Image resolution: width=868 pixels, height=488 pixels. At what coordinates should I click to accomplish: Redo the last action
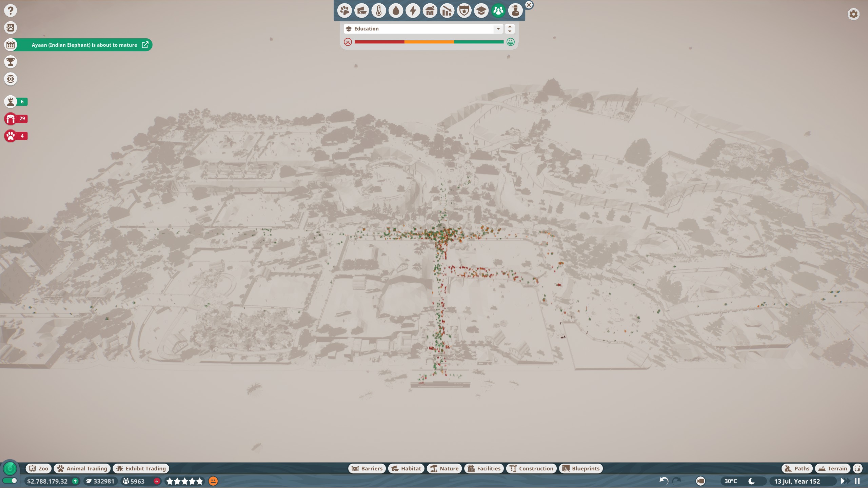677,481
